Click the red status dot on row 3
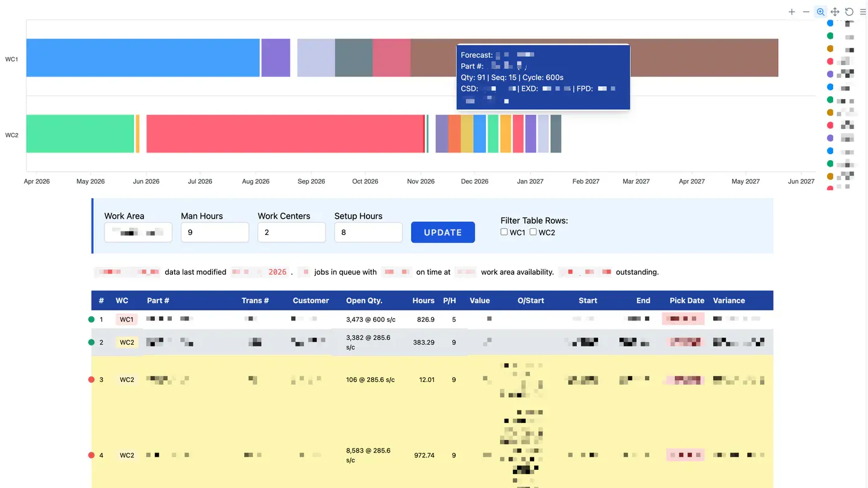This screenshot has height=488, width=868. point(92,380)
